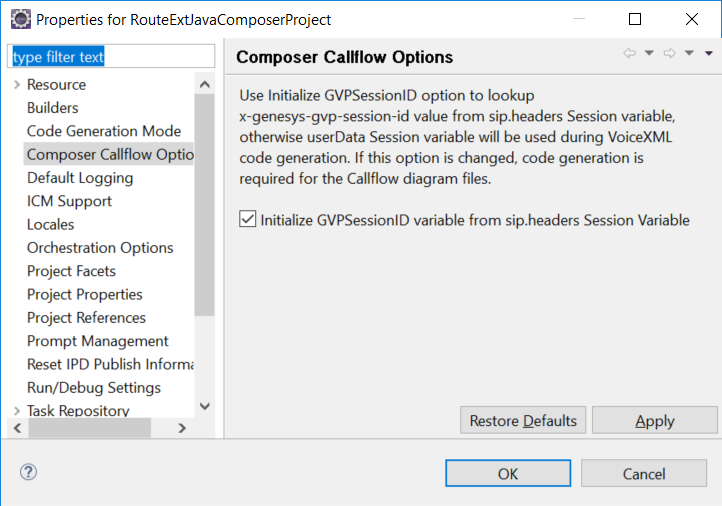
Task: Confirm the dialog with OK
Action: (507, 473)
